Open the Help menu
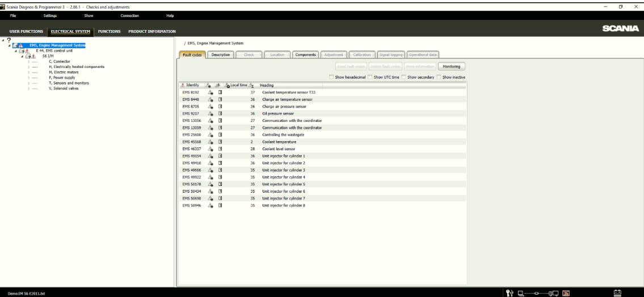This screenshot has height=297, width=644. pos(170,16)
